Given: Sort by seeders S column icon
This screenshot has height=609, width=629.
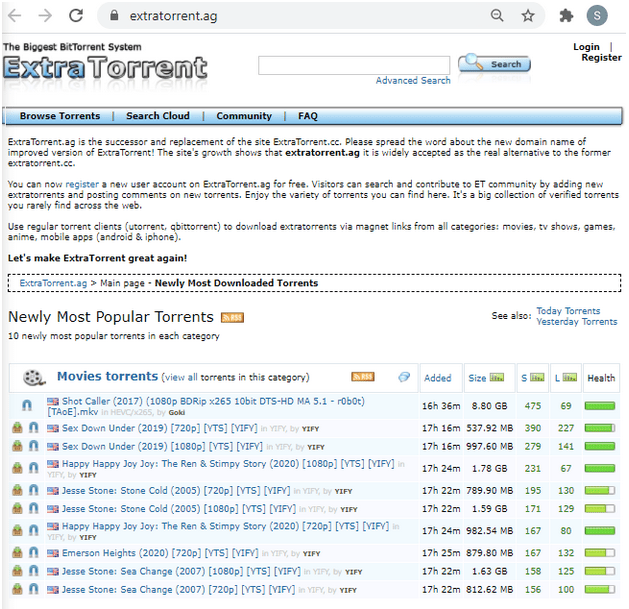Looking at the screenshot, I should point(537,378).
